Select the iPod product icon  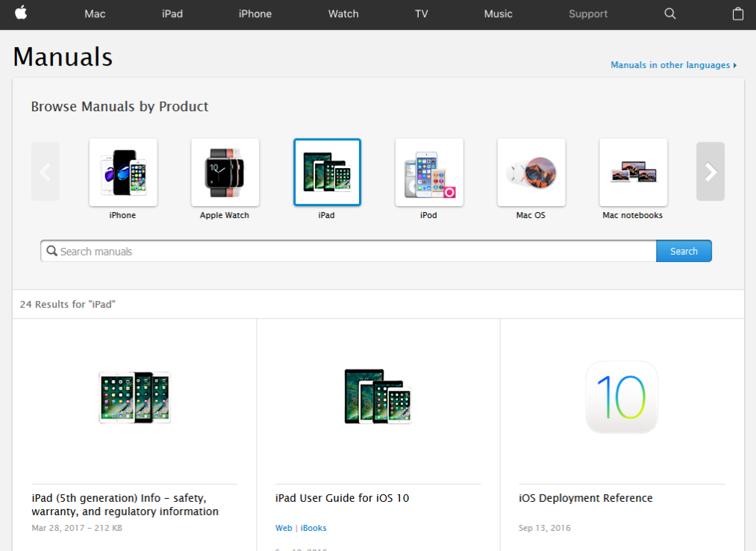pyautogui.click(x=429, y=172)
